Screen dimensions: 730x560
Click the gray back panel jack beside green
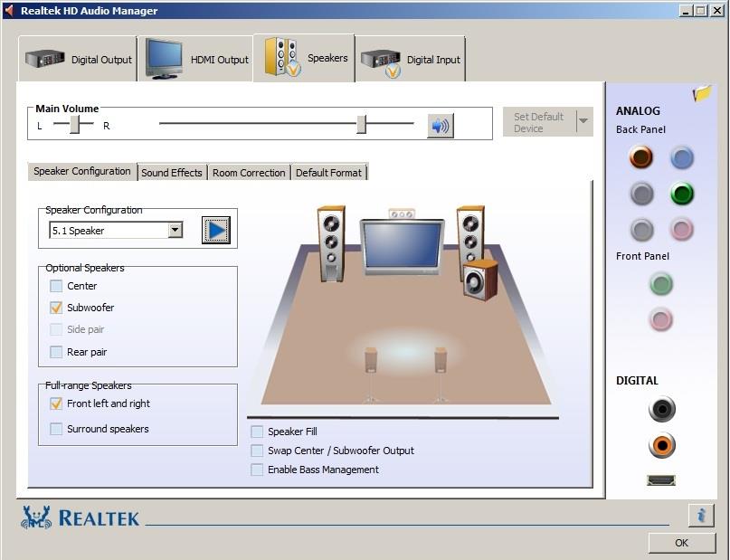pyautogui.click(x=641, y=194)
